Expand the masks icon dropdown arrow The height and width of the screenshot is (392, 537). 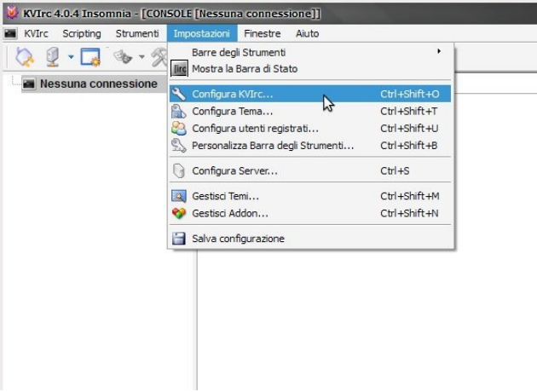click(141, 57)
